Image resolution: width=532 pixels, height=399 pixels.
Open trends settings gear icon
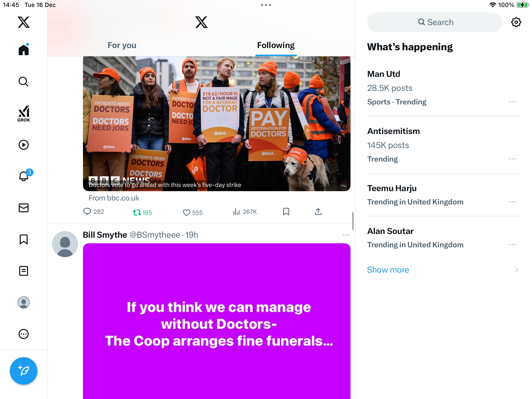click(516, 22)
